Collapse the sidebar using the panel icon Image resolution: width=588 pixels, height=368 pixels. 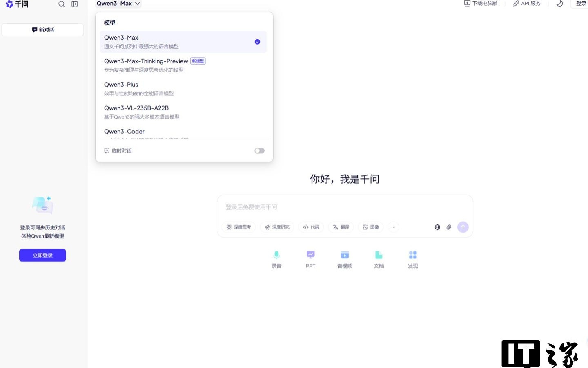pyautogui.click(x=74, y=4)
